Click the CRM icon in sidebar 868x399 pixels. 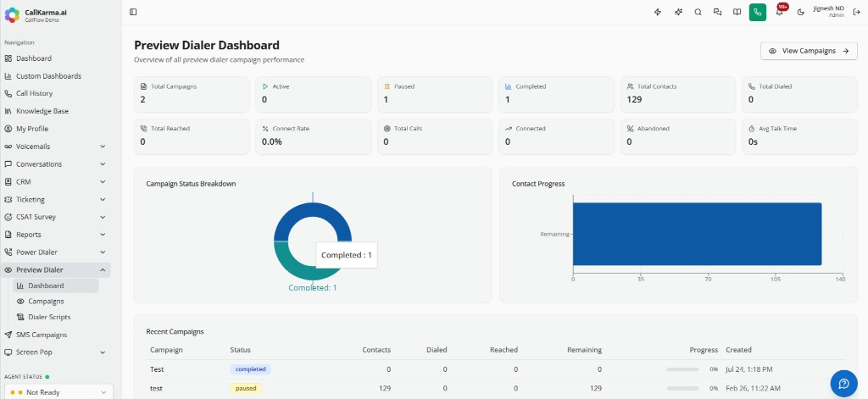pyautogui.click(x=8, y=181)
